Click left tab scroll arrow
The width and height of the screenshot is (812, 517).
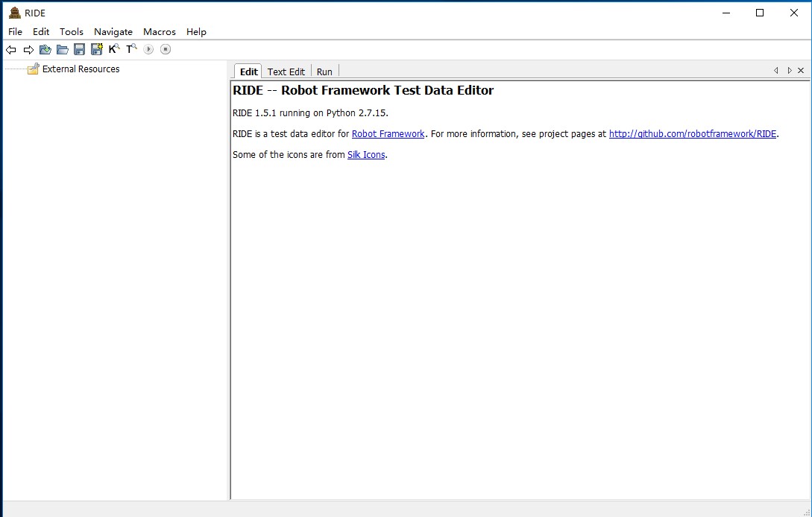point(775,70)
